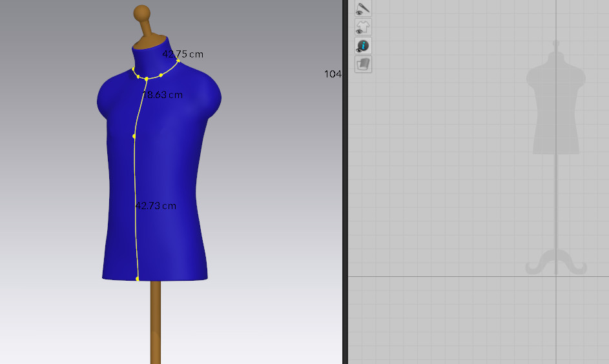Click the dark divider between 3D and 2D windows
Viewport: 609px width, 364px height.
point(345,194)
